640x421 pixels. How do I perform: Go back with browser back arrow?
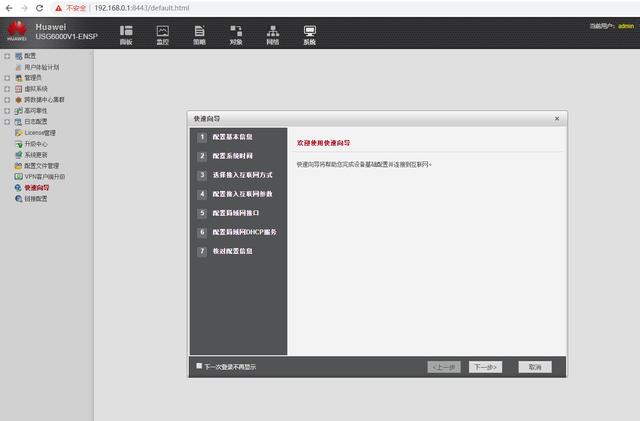pos(9,8)
